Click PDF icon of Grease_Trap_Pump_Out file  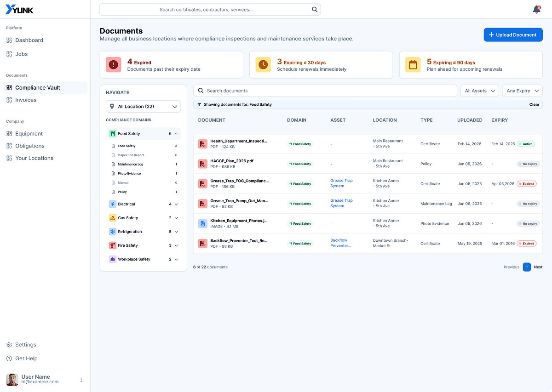click(202, 204)
